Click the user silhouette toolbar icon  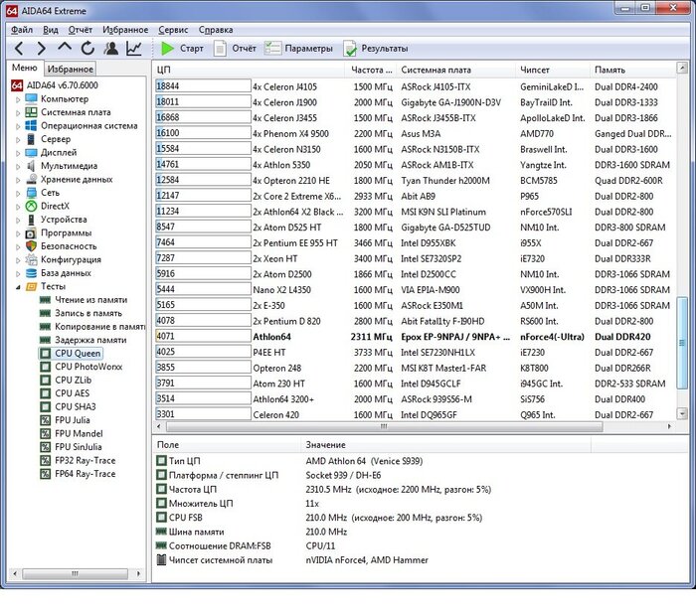click(110, 48)
